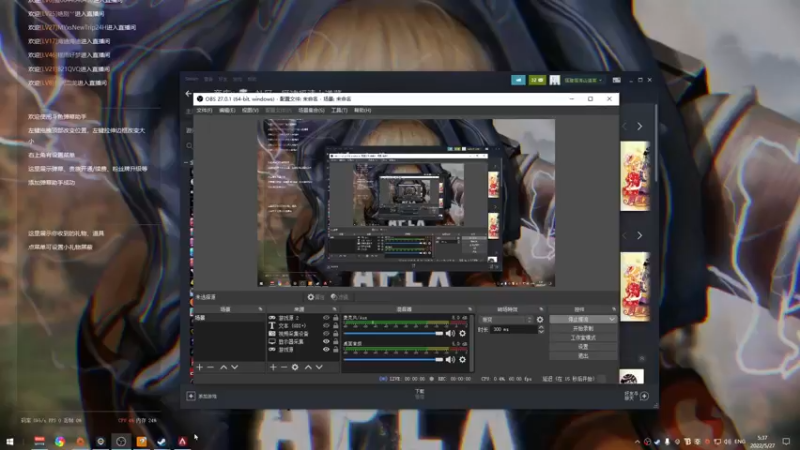Open the 渐变 transition dropdown

tap(506, 320)
